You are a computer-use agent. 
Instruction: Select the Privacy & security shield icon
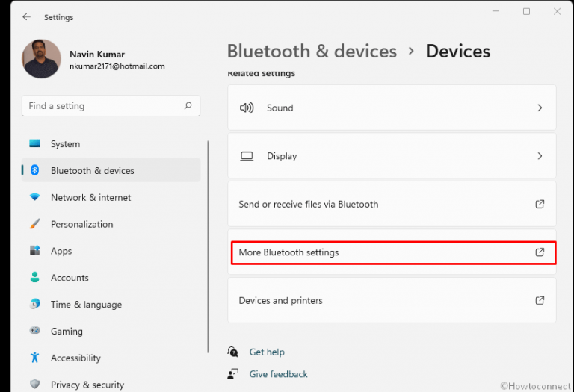point(35,384)
